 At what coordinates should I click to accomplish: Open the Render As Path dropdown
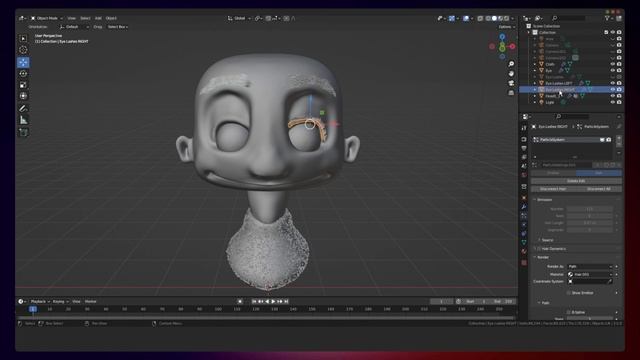pos(590,266)
